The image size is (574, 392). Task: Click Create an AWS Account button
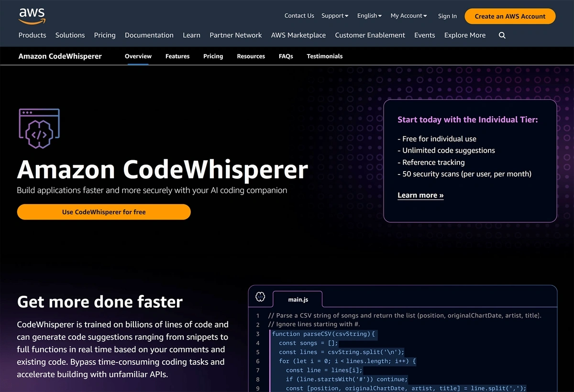510,16
